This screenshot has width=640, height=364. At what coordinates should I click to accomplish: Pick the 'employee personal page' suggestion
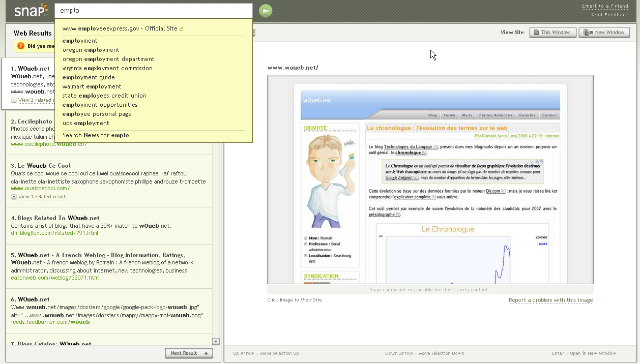click(97, 114)
